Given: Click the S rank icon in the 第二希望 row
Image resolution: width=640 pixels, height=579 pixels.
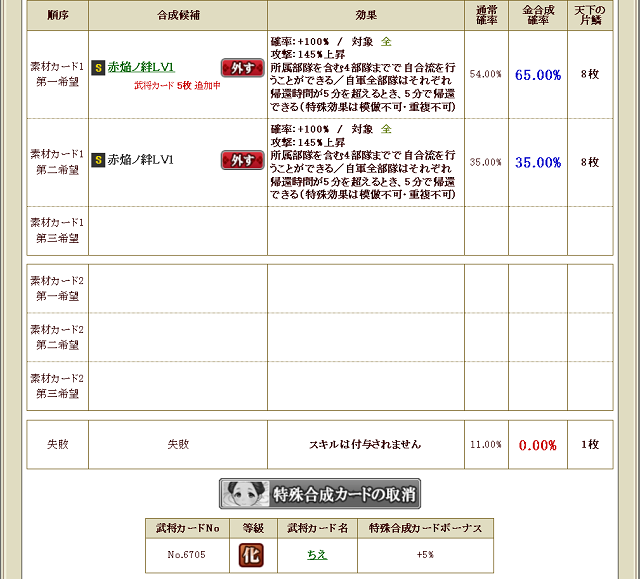Looking at the screenshot, I should pos(98,159).
